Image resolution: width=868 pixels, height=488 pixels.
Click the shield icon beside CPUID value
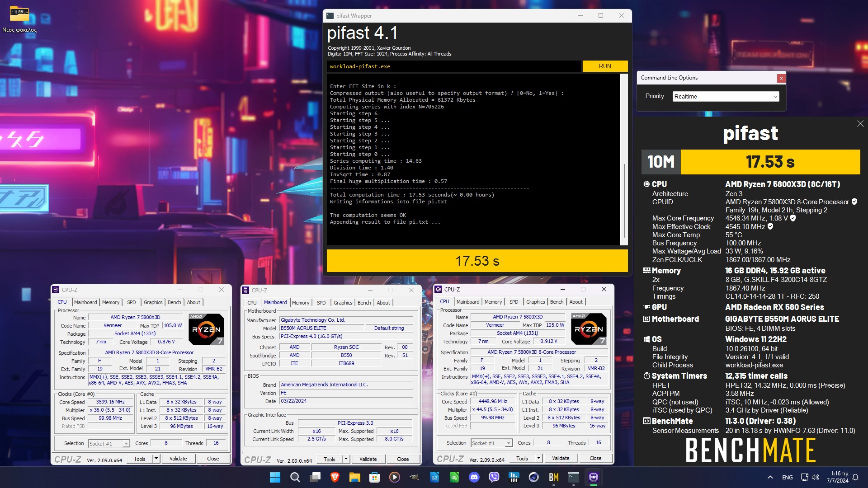click(854, 202)
